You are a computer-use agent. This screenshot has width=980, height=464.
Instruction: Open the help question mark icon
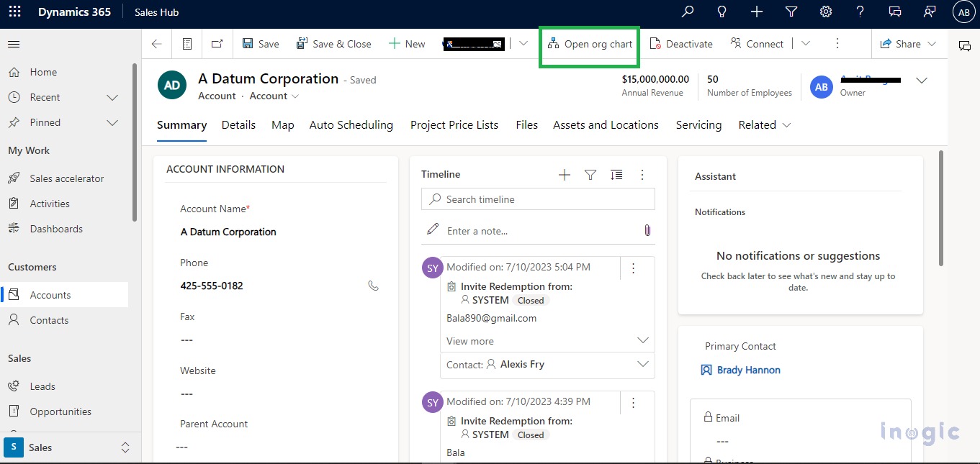(x=860, y=12)
